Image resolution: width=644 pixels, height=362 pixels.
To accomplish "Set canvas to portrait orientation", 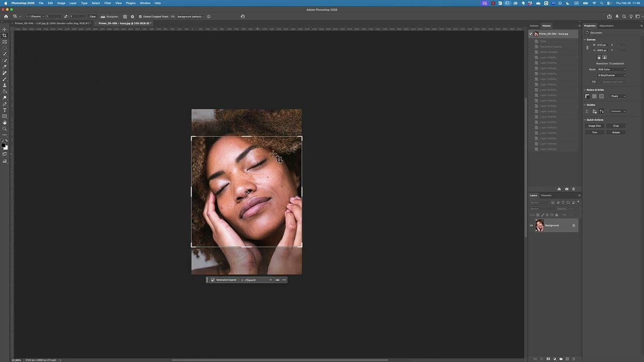I will [x=599, y=57].
